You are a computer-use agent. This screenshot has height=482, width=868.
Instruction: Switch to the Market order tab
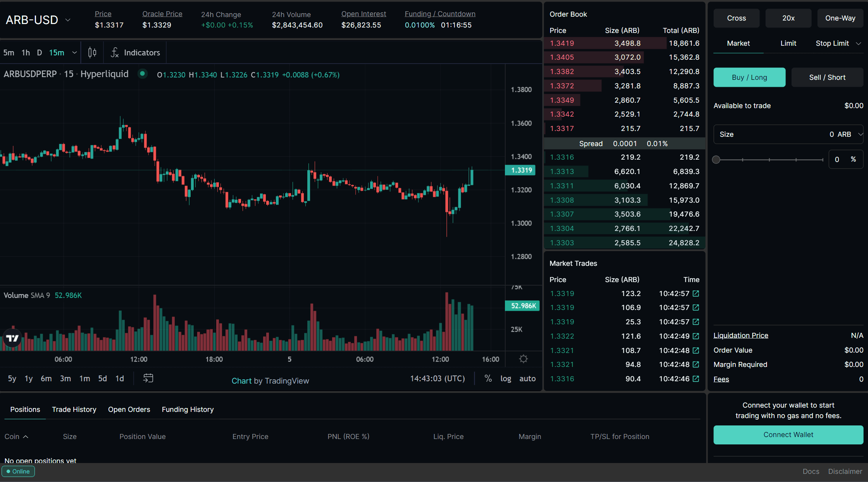[738, 43]
